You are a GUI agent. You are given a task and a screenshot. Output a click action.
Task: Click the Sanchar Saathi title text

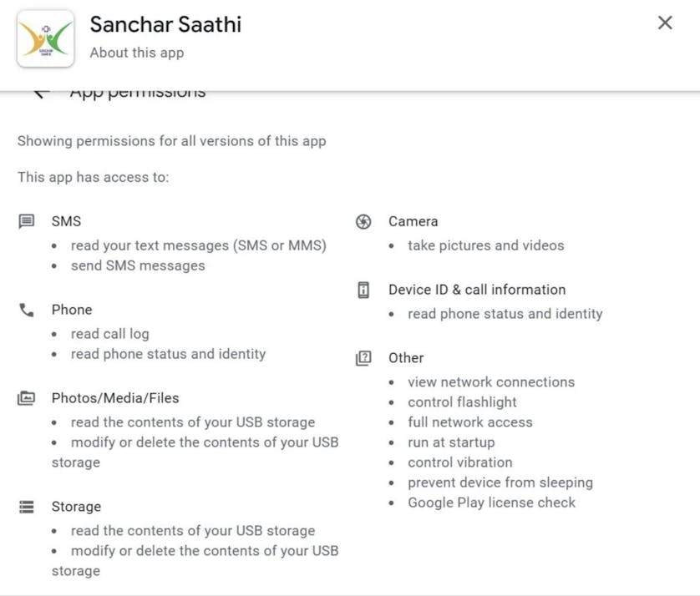coord(165,24)
